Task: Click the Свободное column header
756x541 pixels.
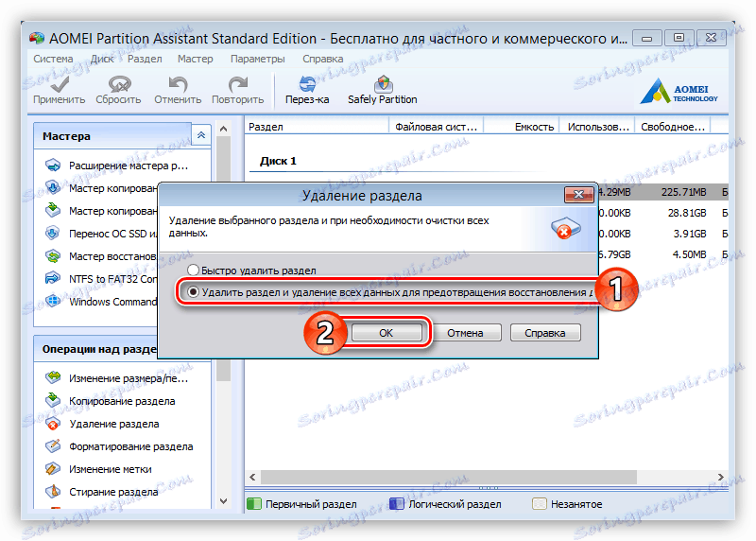Action: (x=673, y=127)
